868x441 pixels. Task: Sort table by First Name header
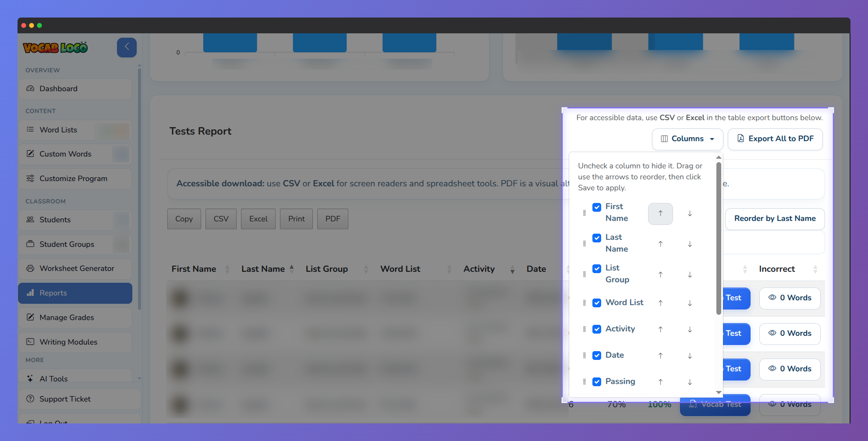tap(201, 269)
